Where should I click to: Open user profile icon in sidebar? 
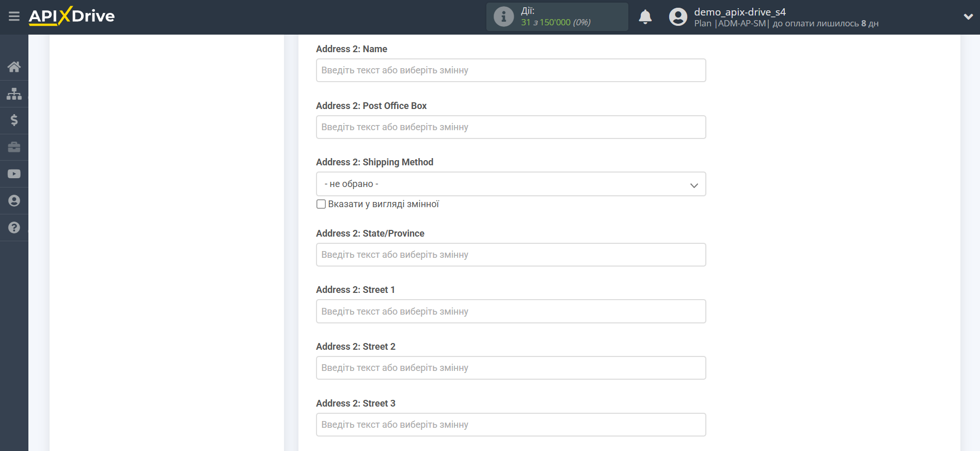tap(14, 201)
